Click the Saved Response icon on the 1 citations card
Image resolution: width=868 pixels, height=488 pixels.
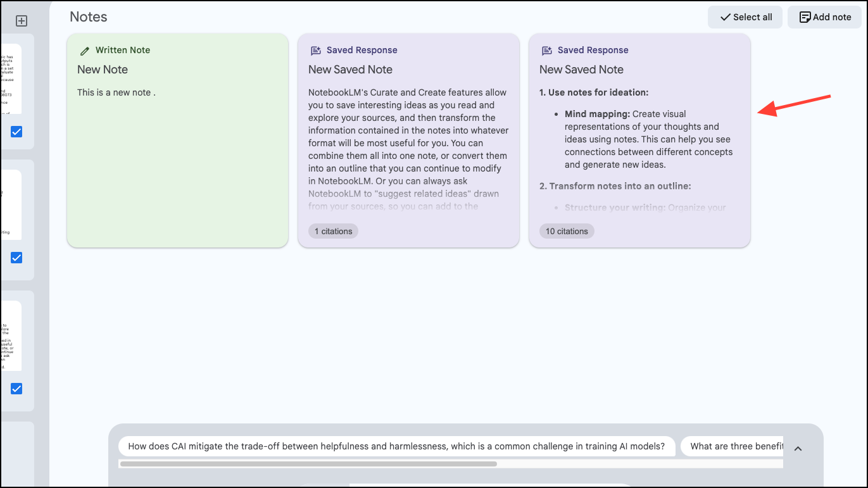pyautogui.click(x=315, y=51)
